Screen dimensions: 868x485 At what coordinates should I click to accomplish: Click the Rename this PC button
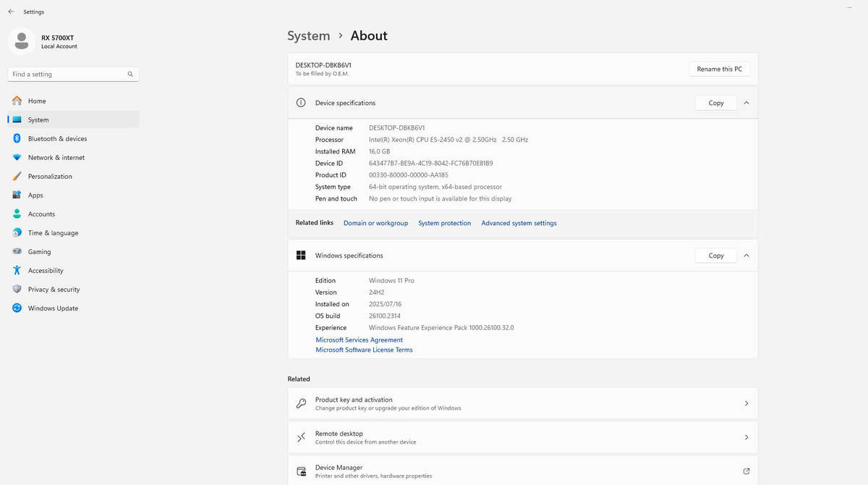coord(719,69)
